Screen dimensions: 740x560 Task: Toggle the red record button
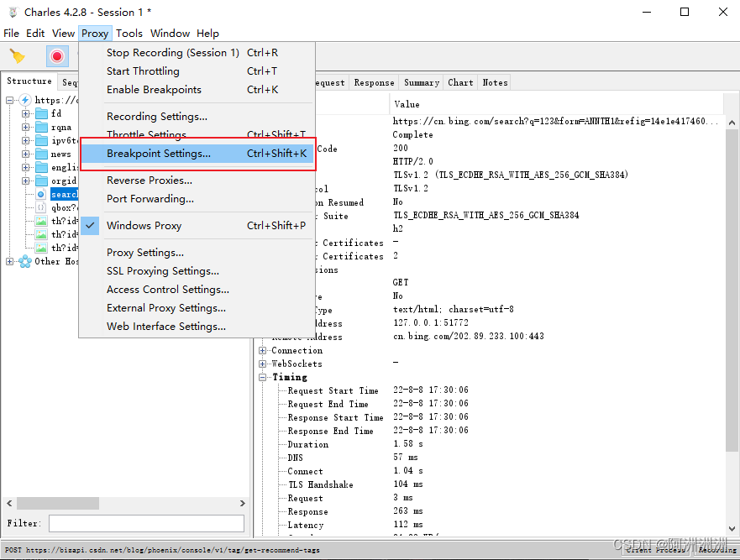tap(57, 56)
